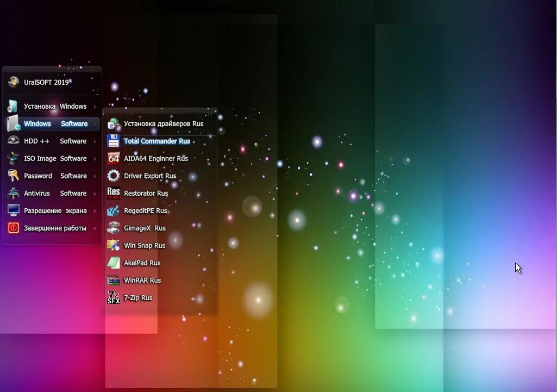Launch AIDA64 Enginner Rus
The image size is (557, 392).
point(160,159)
